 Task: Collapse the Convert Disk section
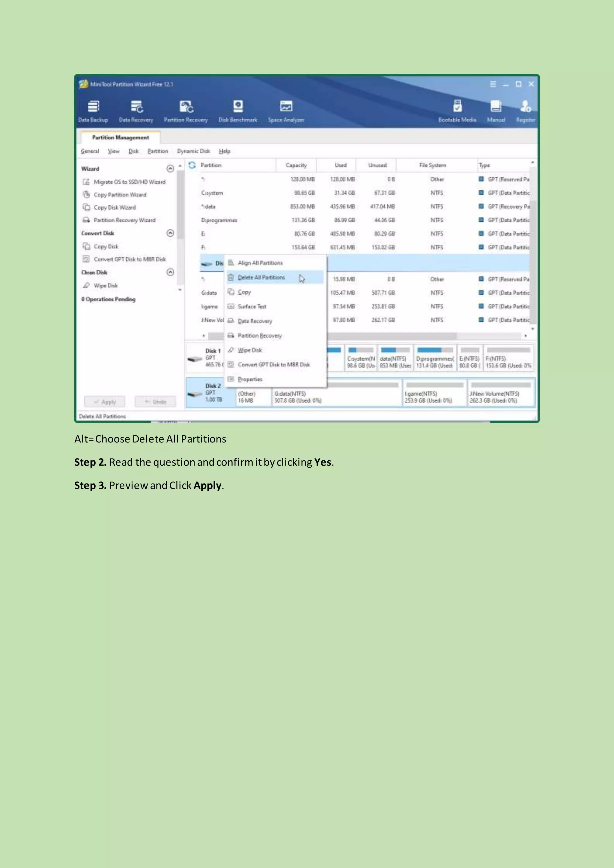[170, 233]
